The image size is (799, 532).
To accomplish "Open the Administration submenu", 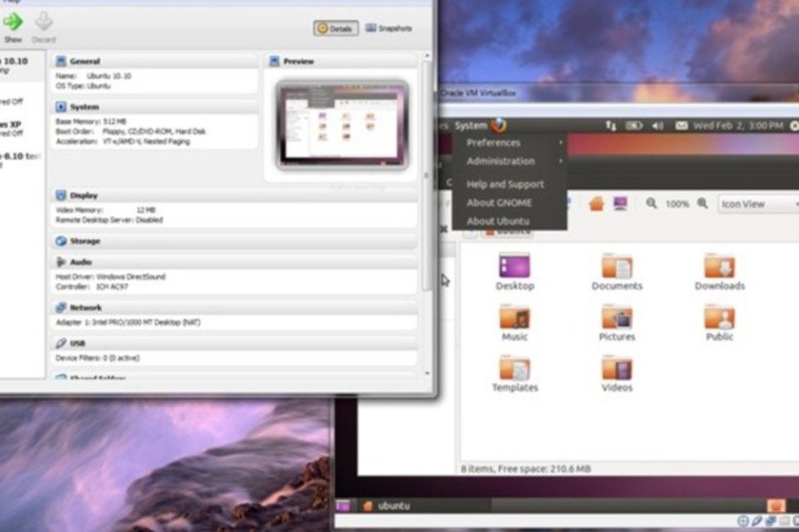I will [510, 161].
